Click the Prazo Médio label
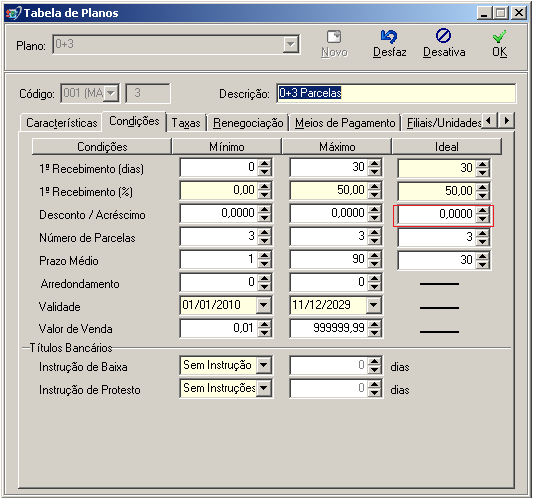 (69, 261)
